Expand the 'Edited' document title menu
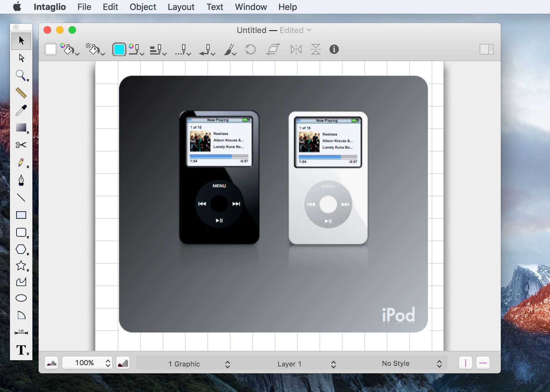This screenshot has width=550, height=392. (296, 30)
